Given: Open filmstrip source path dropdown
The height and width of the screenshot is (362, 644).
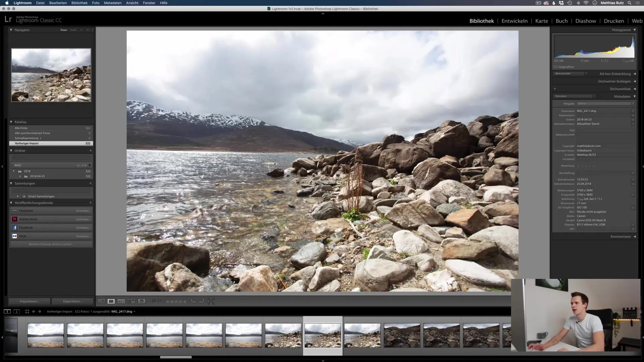Looking at the screenshot, I should coord(135,311).
